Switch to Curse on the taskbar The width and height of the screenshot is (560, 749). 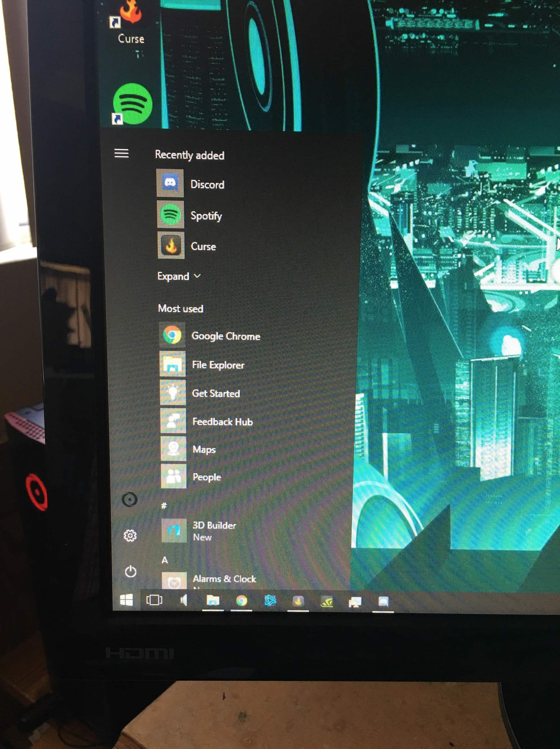pos(298,601)
